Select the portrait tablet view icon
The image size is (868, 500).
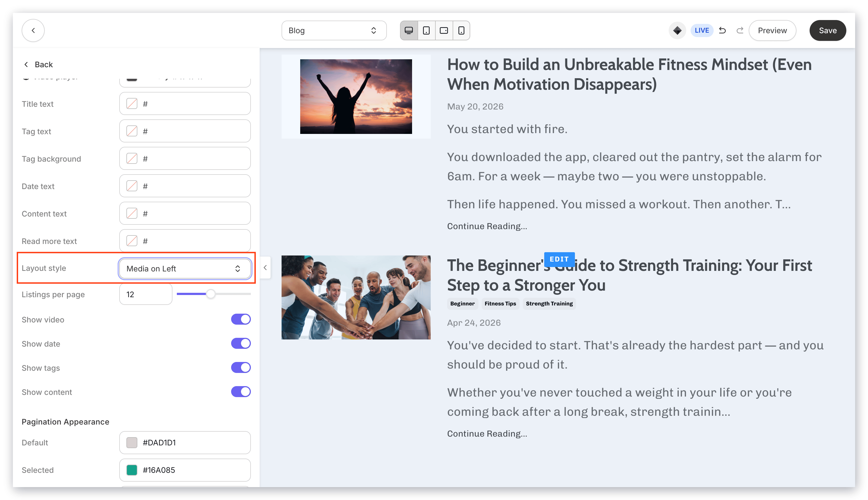point(426,30)
